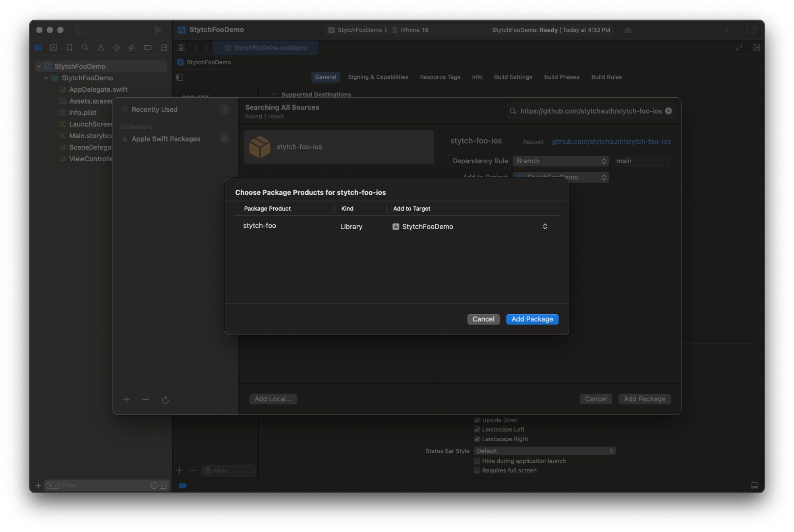Add an editor pane on the right
Viewport: 794px width, 532px height.
pyautogui.click(x=756, y=48)
